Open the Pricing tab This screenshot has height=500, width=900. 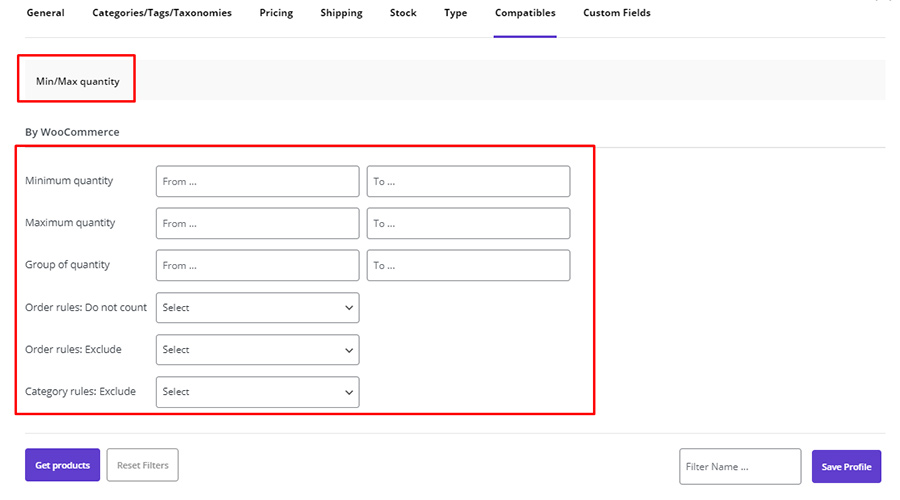[276, 13]
